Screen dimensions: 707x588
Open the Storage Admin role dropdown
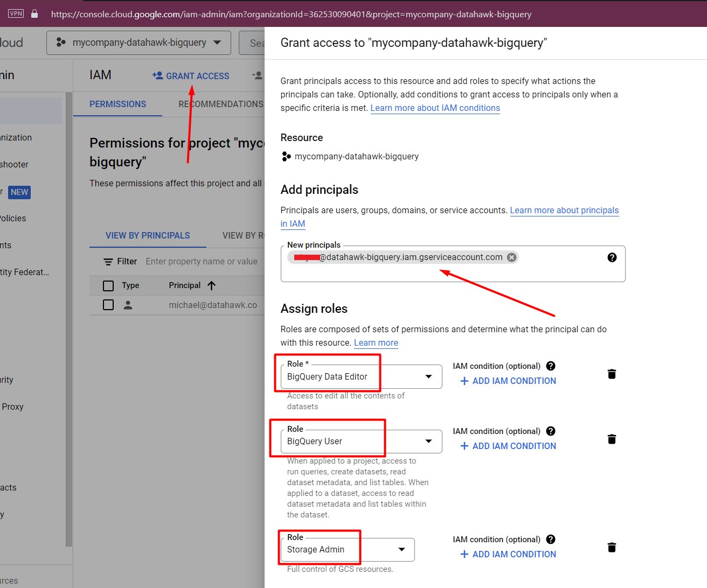coord(348,550)
